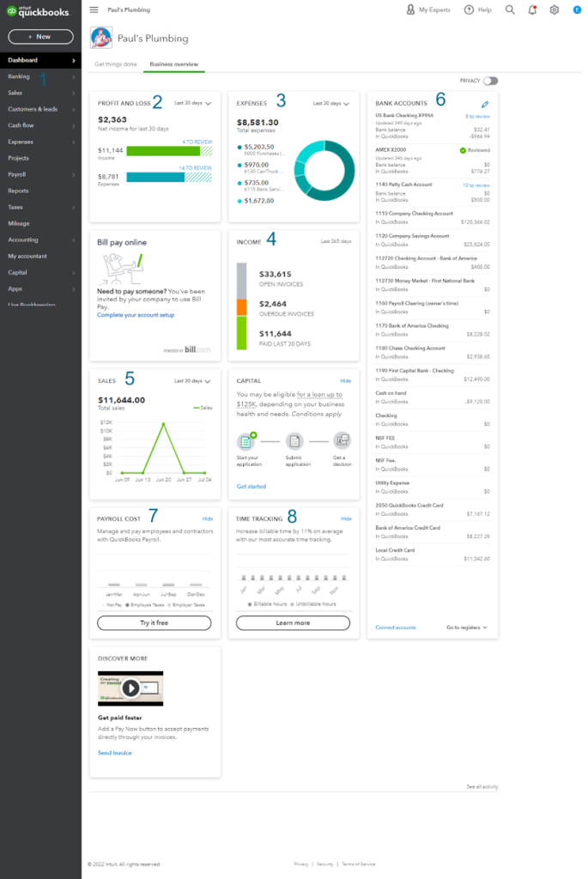Expand the Go to registers dropdown
The width and height of the screenshot is (588, 879).
tap(467, 627)
